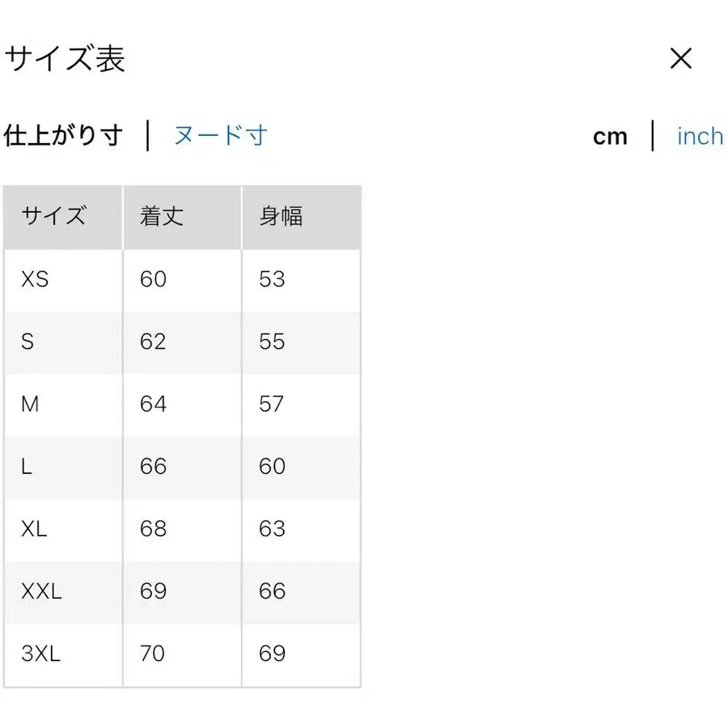Click the 身幅 value 53 for XS
Image resolution: width=728 pixels, height=728 pixels.
click(271, 279)
